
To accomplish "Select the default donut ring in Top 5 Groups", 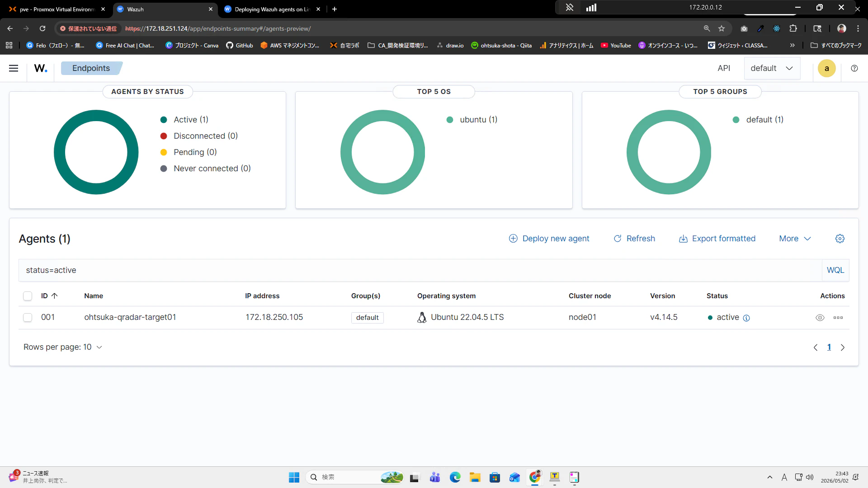I will [632, 152].
